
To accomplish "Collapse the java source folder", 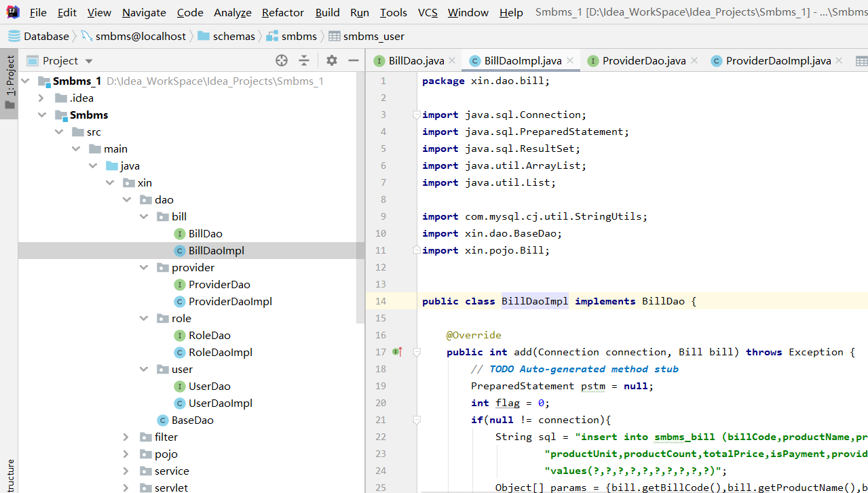I will point(92,165).
